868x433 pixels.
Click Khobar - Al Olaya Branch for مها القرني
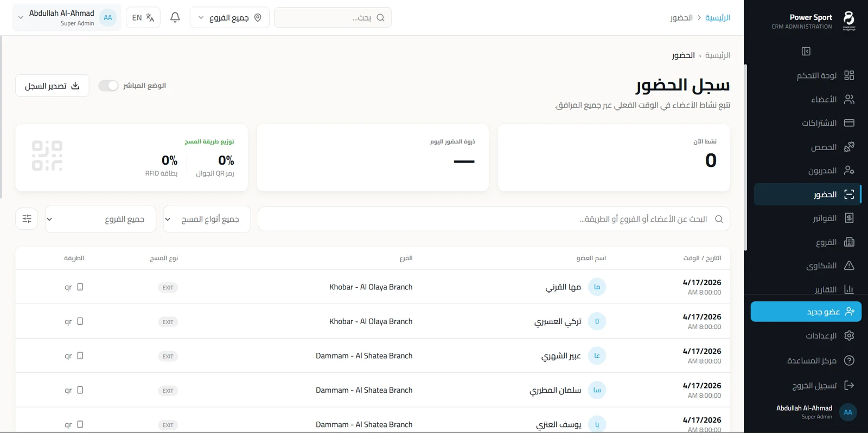[371, 287]
